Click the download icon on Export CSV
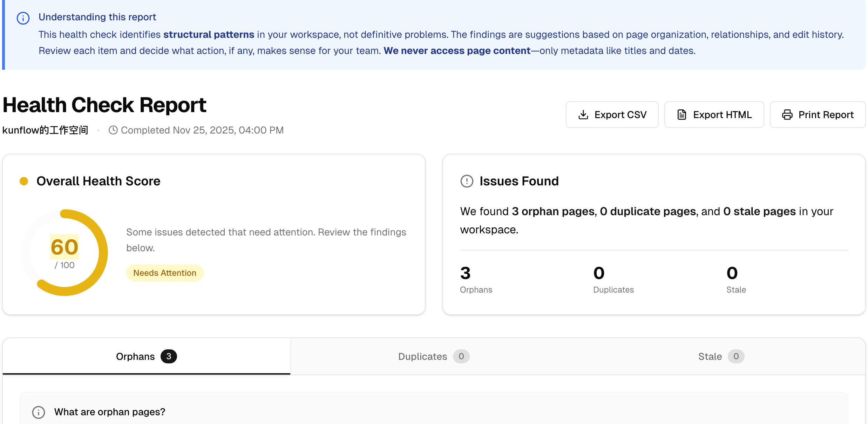Viewport: 868px width, 424px height. click(583, 115)
